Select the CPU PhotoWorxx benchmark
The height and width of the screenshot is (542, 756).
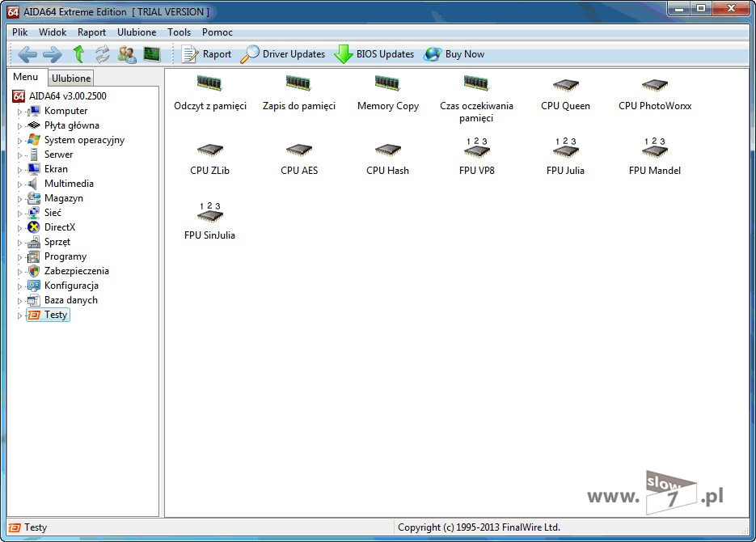pos(655,95)
